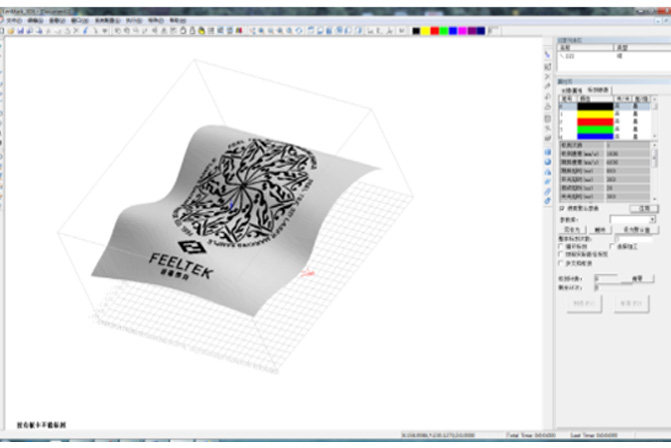Click the circular refresh arrows icon in toolbar
671x448 pixels.
(299, 31)
